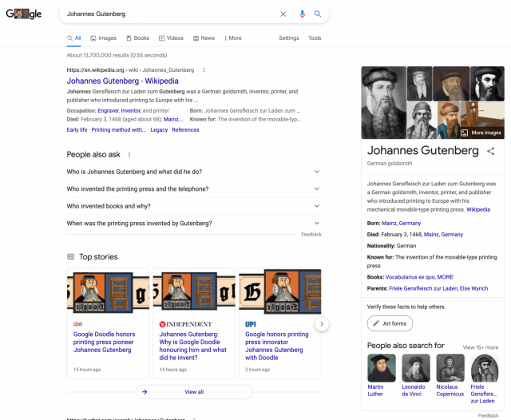Open the Johannes Gutenberg - Wikipedia result

(x=122, y=81)
